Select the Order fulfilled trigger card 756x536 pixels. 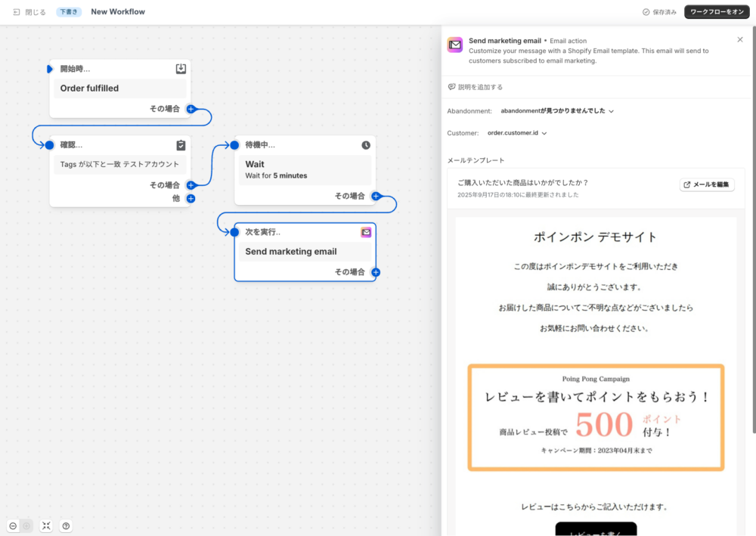(119, 88)
